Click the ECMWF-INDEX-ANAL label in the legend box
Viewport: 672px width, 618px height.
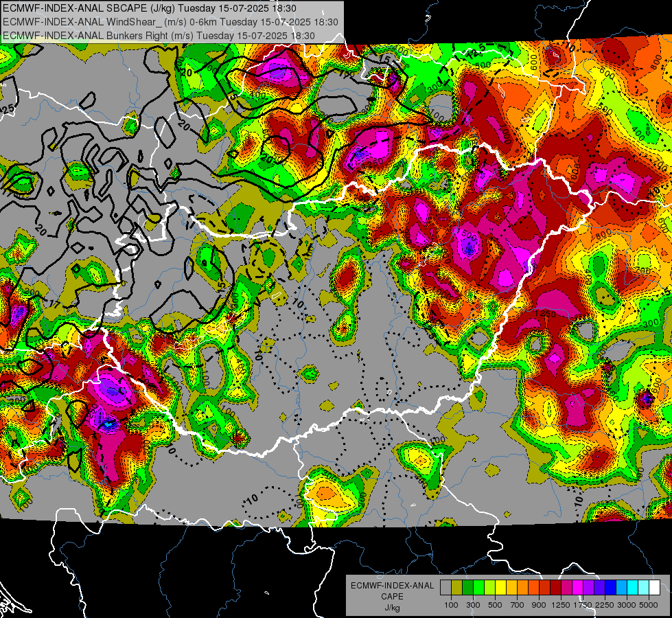point(392,586)
